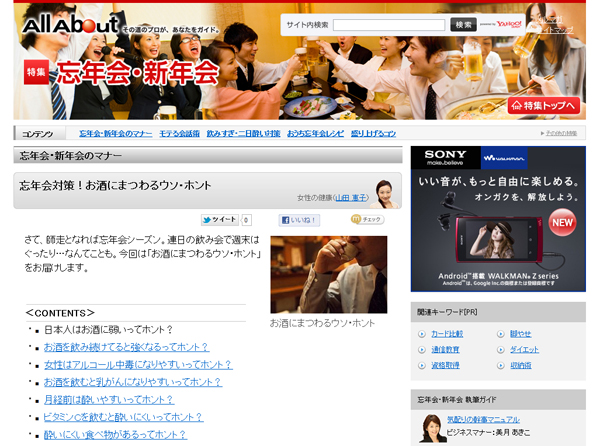This screenshot has width=600, height=446.
Task: Click the author portrait beside article title
Action: click(387, 192)
